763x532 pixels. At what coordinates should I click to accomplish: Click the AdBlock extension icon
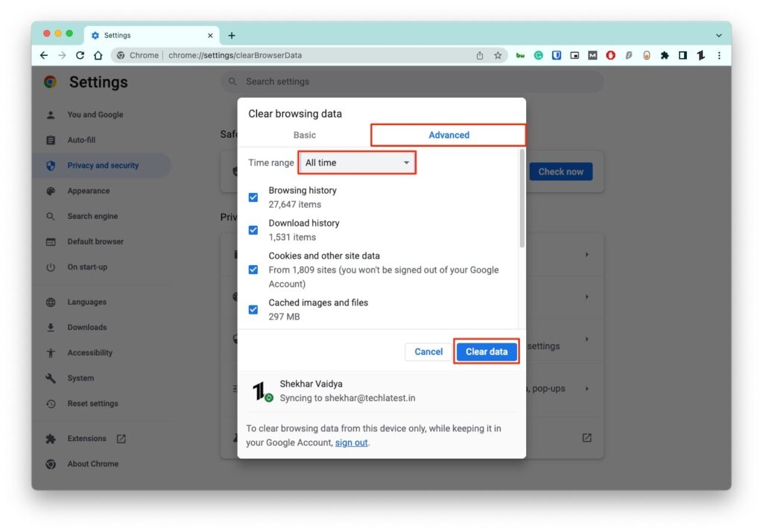click(610, 55)
